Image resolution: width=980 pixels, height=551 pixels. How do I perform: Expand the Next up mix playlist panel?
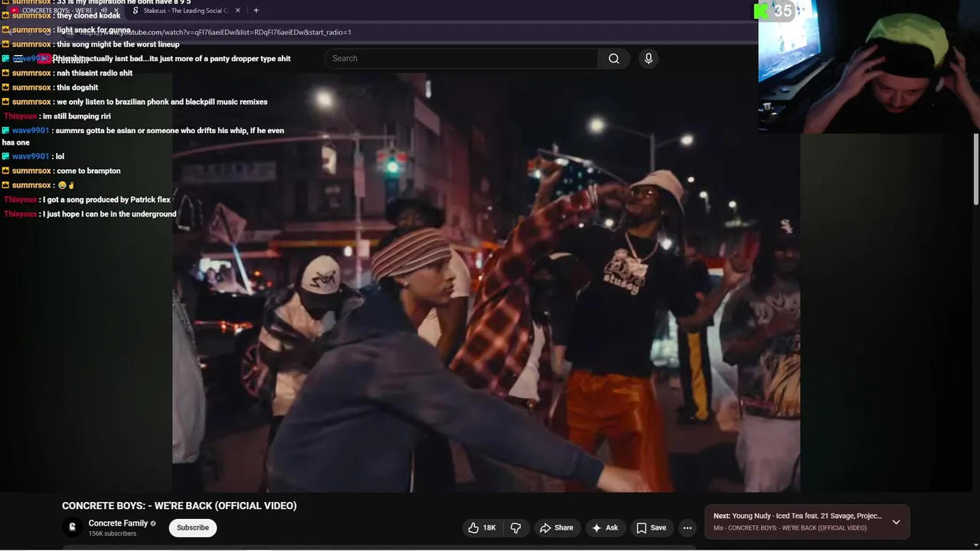point(896,522)
